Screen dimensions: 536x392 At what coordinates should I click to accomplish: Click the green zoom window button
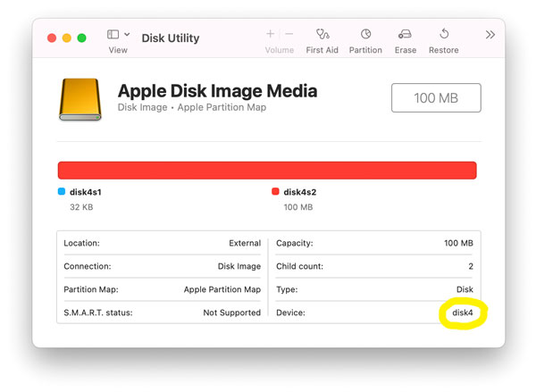81,38
